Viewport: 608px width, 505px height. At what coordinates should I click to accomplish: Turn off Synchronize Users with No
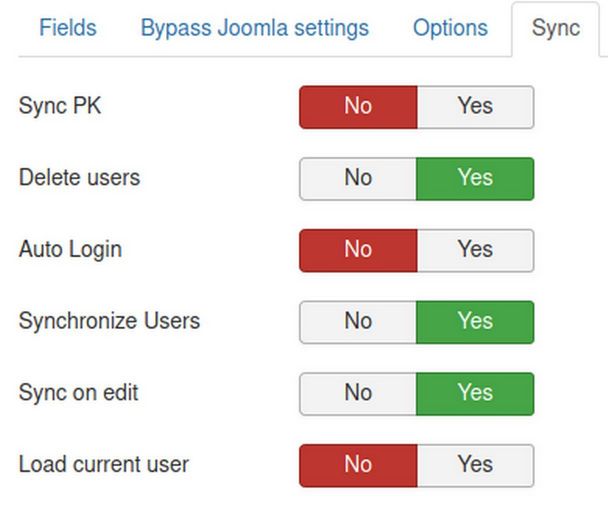[x=358, y=321]
